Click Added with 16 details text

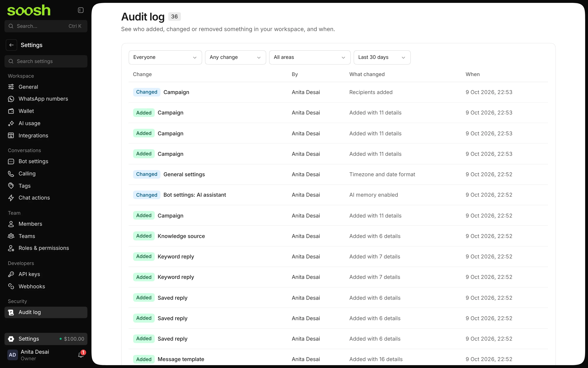[376, 359]
